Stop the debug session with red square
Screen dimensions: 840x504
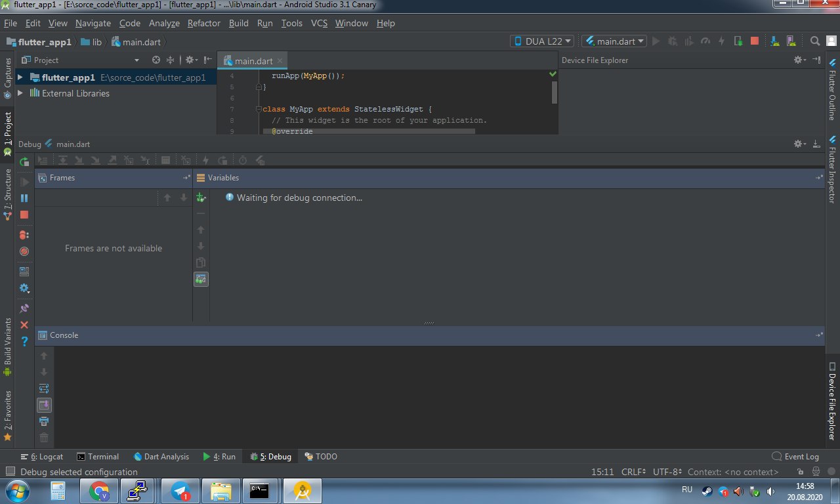(24, 215)
